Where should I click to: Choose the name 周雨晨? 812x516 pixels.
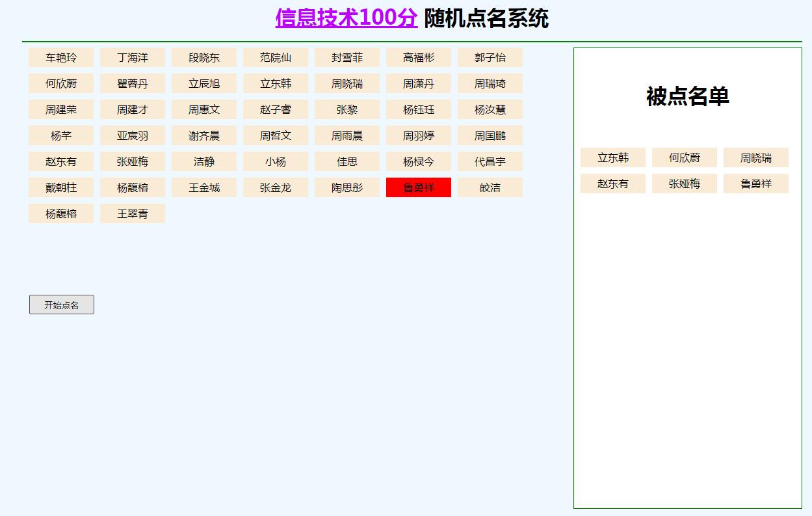pyautogui.click(x=347, y=135)
